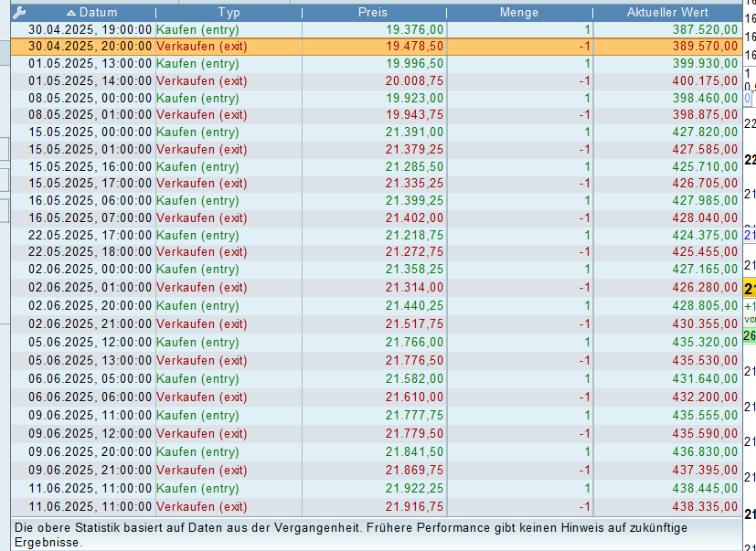Click the sort arrow next to Datum
Viewport: 756px width, 551px height.
pyautogui.click(x=71, y=13)
